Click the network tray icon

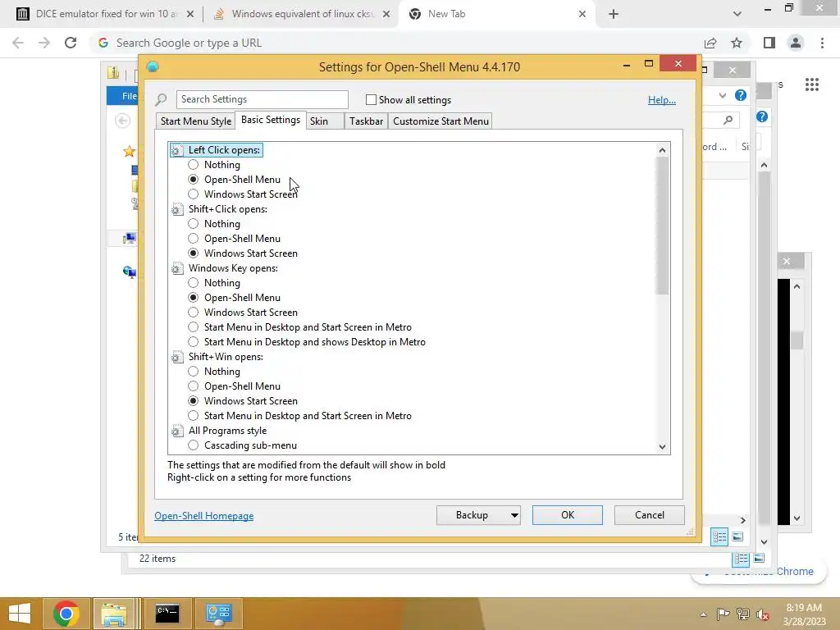click(x=743, y=614)
